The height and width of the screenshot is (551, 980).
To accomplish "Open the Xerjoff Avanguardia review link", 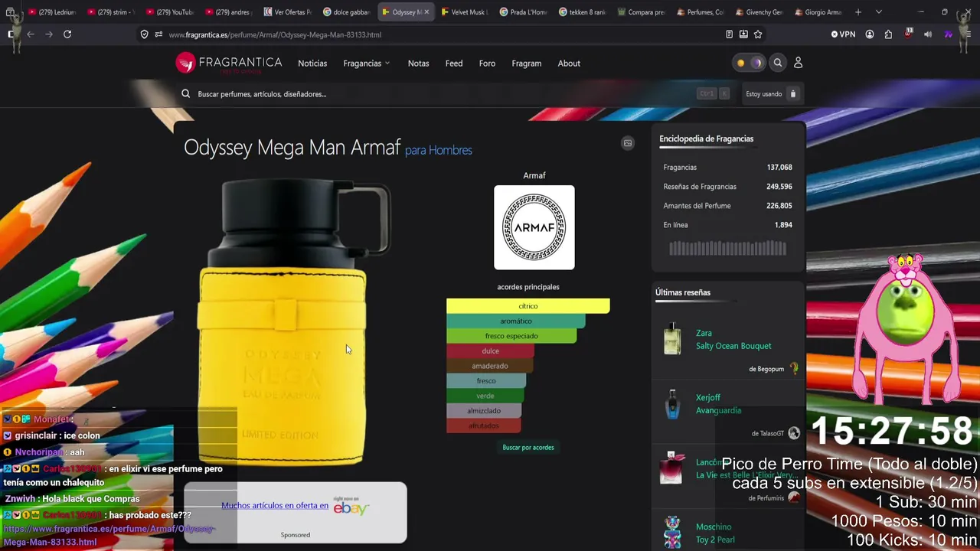I will [x=718, y=404].
